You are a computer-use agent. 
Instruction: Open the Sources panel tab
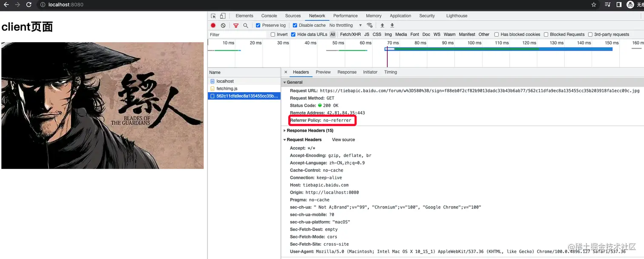(x=293, y=16)
